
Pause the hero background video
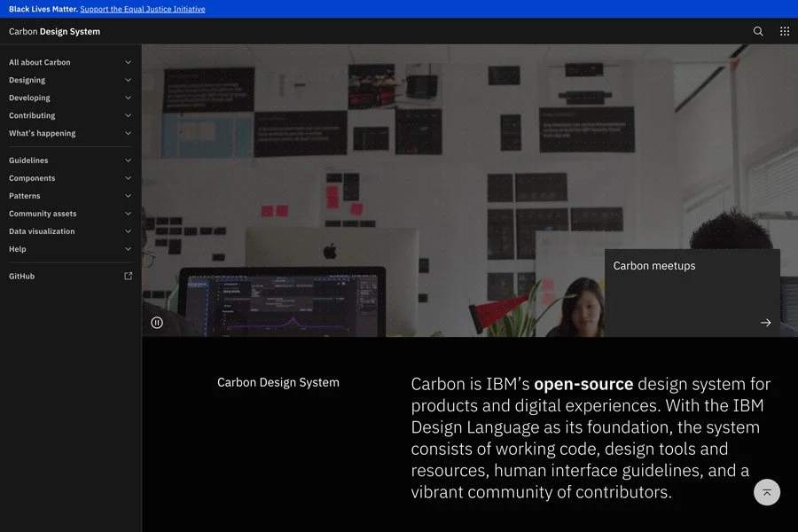pos(157,321)
